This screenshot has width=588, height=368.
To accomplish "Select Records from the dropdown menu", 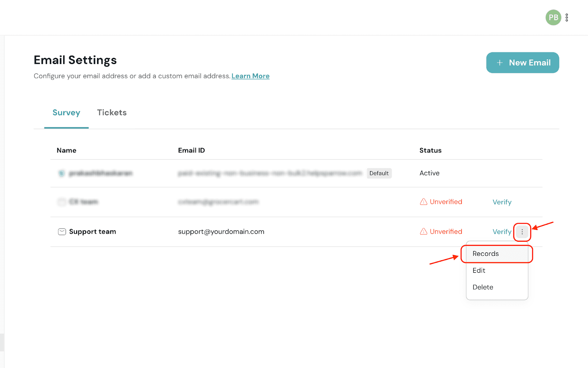I will [485, 254].
